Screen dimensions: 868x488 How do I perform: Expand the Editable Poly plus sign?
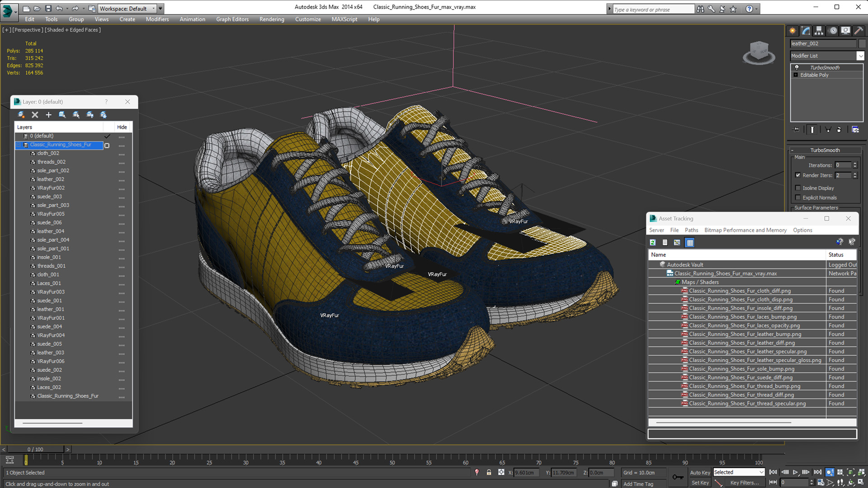[x=796, y=75]
